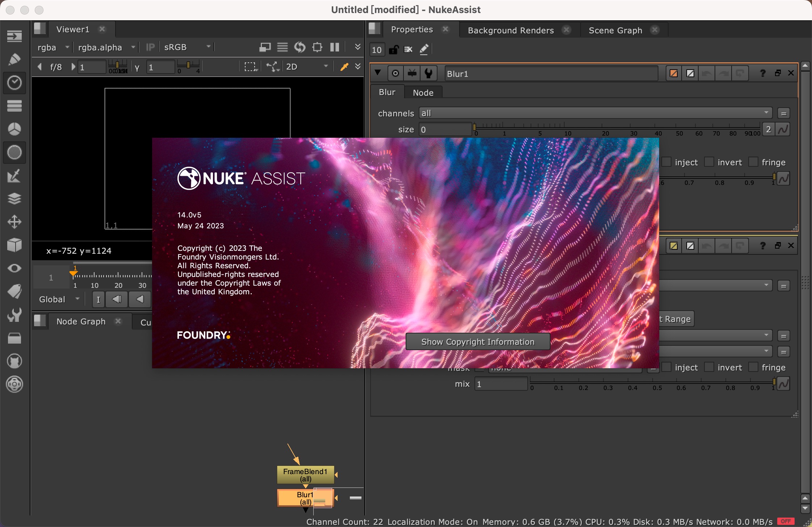
Task: Open the 2D view mode dropdown
Action: (306, 67)
